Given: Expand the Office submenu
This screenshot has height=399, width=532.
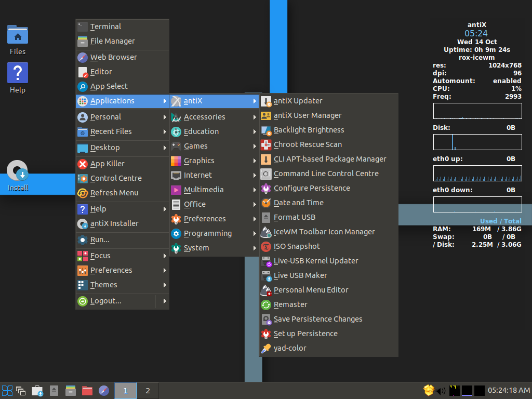Looking at the screenshot, I should (214, 205).
